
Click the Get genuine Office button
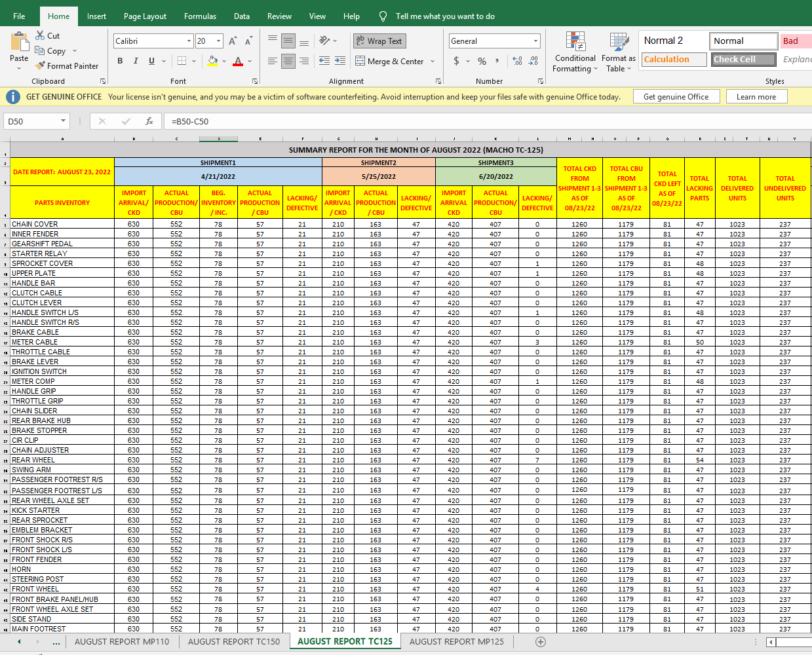click(676, 97)
